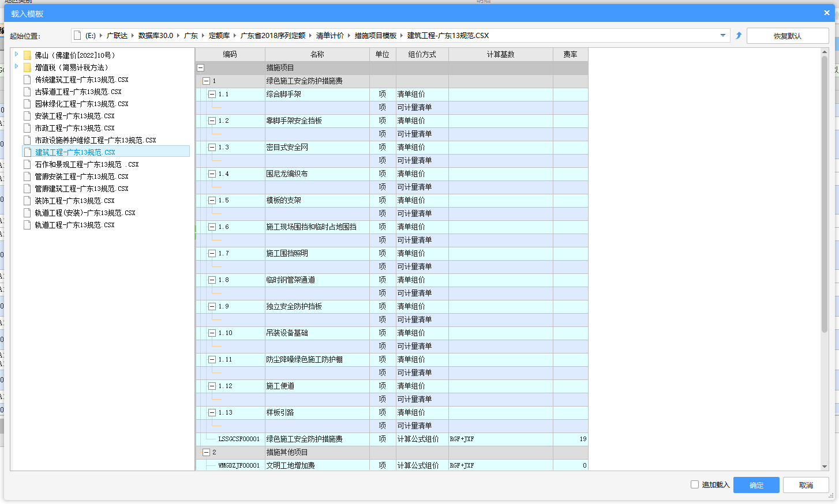Select file 建筑工程-广东13规范.CSX
Screen dimensions: 839x504
pyautogui.click(x=75, y=152)
